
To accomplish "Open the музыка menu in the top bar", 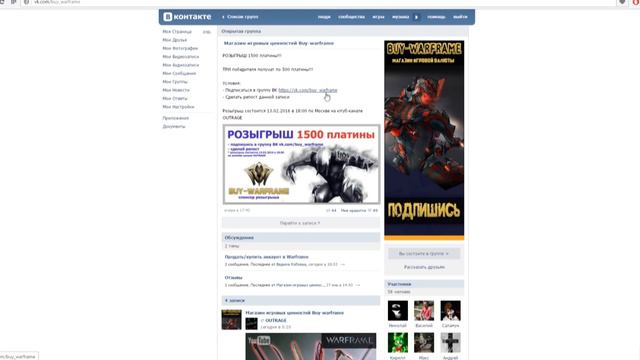I will (400, 17).
